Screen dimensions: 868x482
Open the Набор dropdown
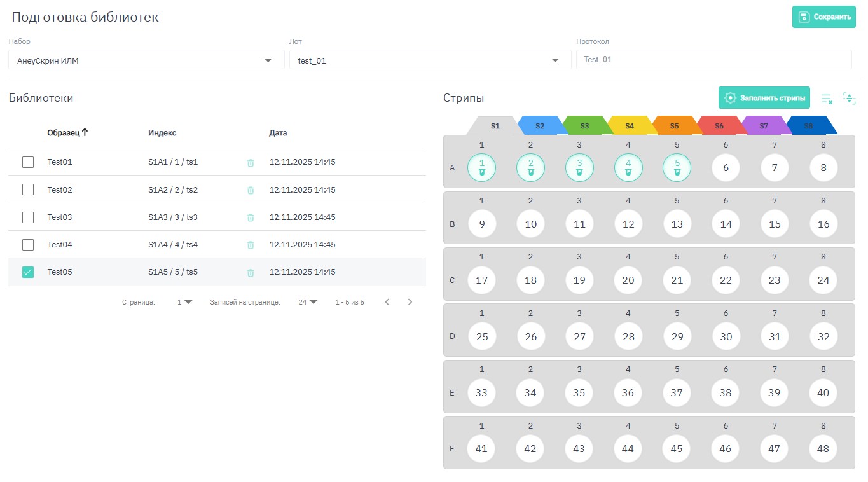click(268, 60)
